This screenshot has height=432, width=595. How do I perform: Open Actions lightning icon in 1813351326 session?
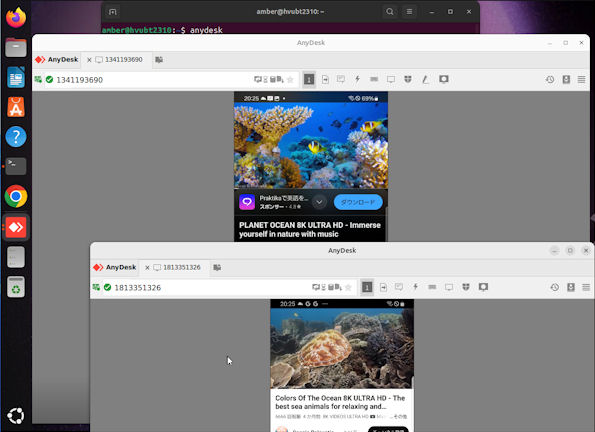click(415, 287)
